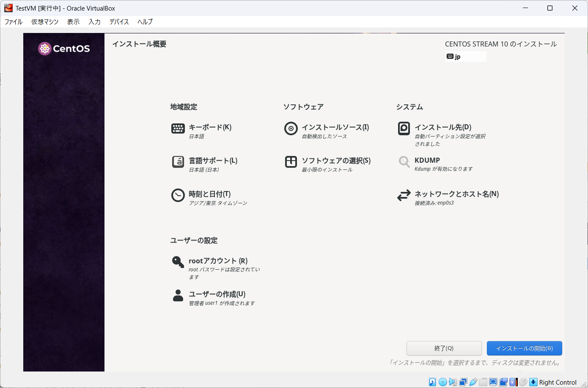Image resolution: width=588 pixels, height=388 pixels.
Task: Open the Keyboard (キーボード) settings icon
Action: (178, 128)
